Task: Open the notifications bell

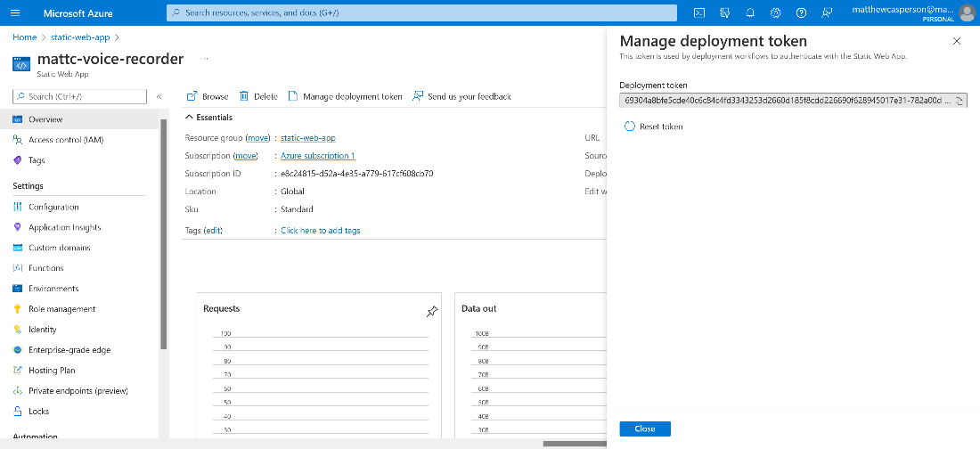Action: [x=751, y=12]
